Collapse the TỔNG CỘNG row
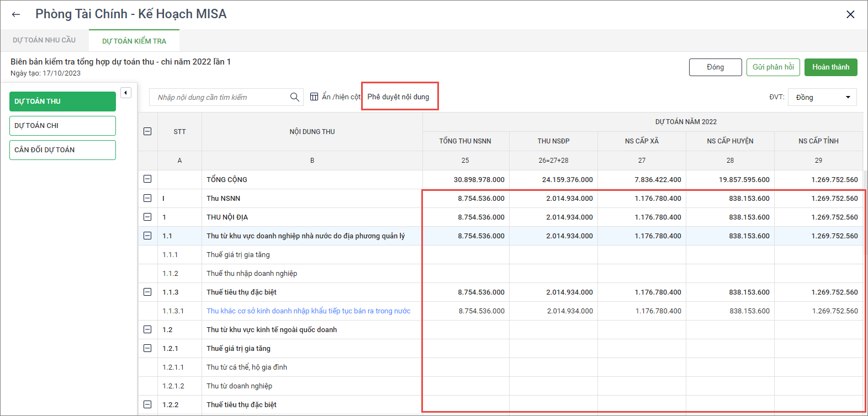This screenshot has height=416, width=868. click(x=147, y=179)
